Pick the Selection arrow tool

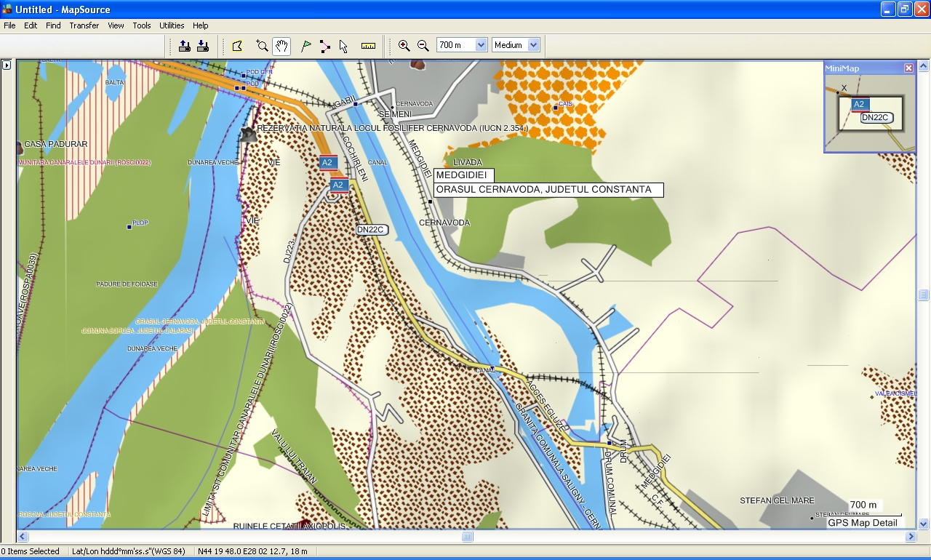coord(343,46)
